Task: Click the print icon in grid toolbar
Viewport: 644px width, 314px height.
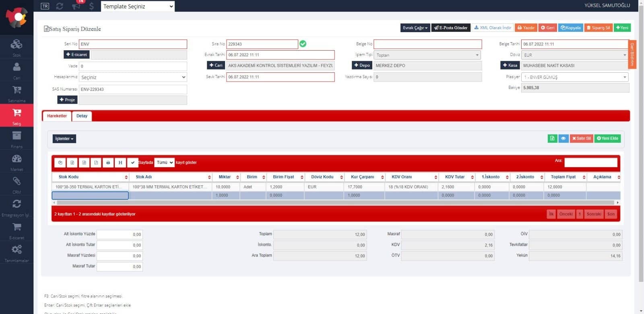Action: click(108, 162)
